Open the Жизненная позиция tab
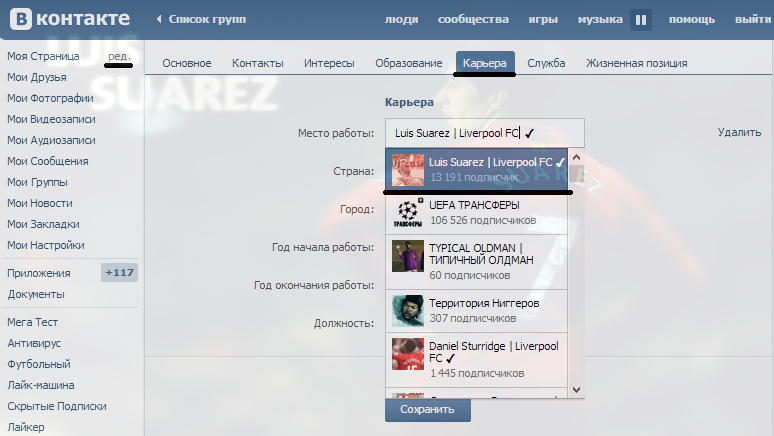This screenshot has width=774, height=436. click(637, 63)
